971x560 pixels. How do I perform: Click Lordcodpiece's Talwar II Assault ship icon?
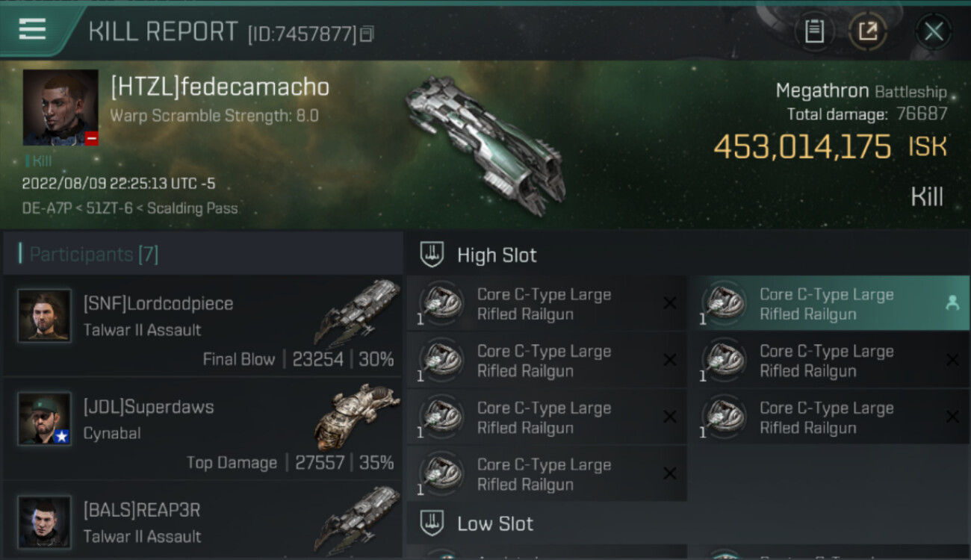pos(357,312)
